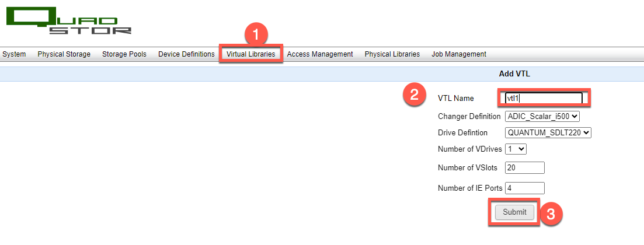The image size is (644, 245).
Task: Click the QuadStor logo
Action: (x=68, y=20)
